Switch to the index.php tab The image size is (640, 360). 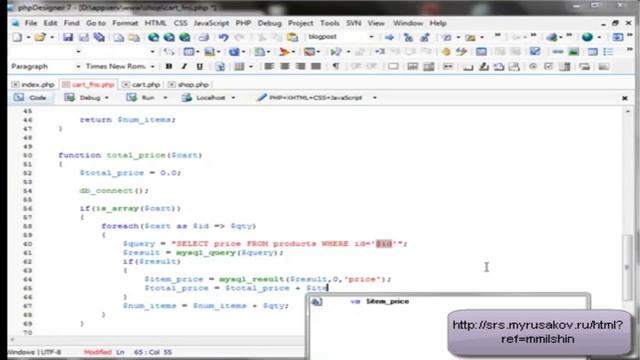pos(33,84)
